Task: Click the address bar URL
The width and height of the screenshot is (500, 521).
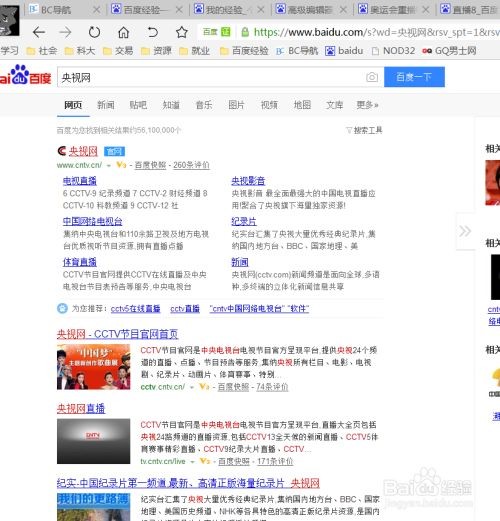Action: tap(377, 32)
